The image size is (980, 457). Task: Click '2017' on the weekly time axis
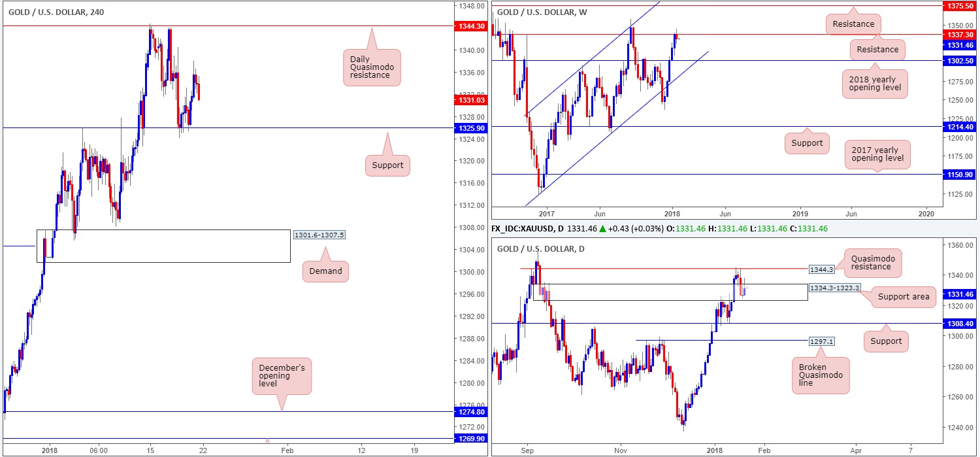tap(546, 214)
